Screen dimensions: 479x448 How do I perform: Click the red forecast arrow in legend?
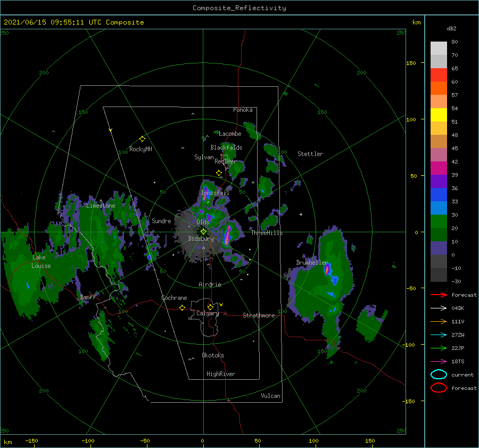coord(439,295)
